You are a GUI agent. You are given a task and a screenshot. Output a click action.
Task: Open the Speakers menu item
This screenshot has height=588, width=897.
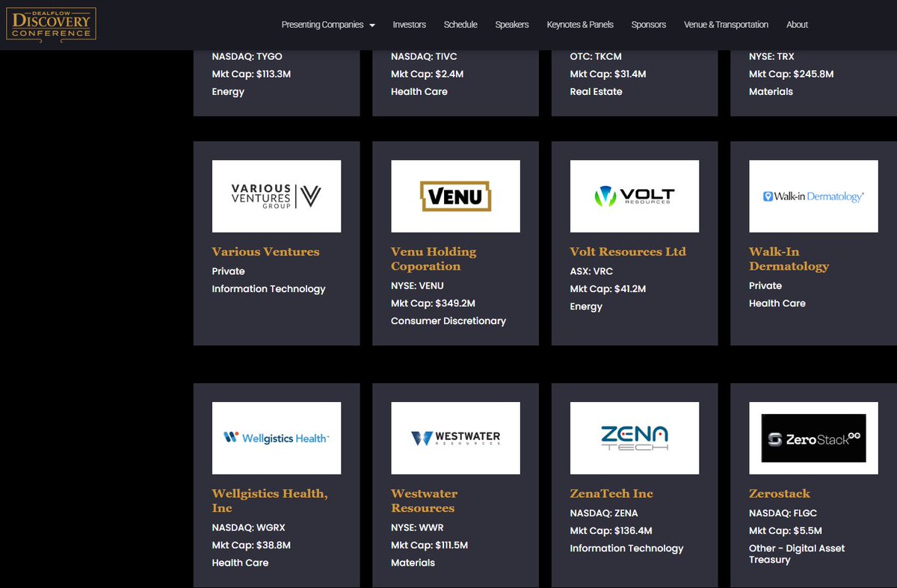[x=512, y=25]
